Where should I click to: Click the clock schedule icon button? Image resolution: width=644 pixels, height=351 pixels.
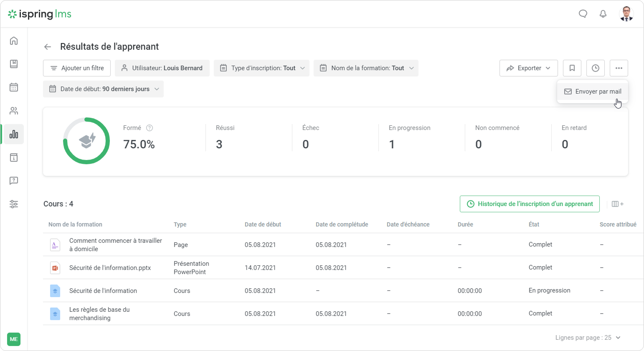[595, 68]
